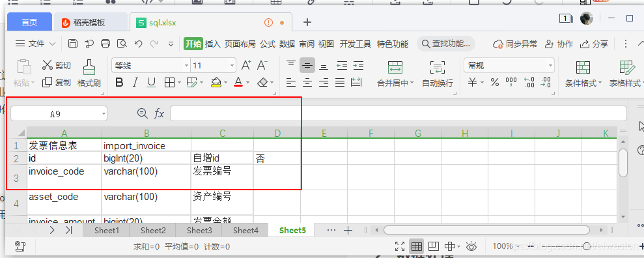Click the percent style icon
644x258 pixels.
point(494,83)
